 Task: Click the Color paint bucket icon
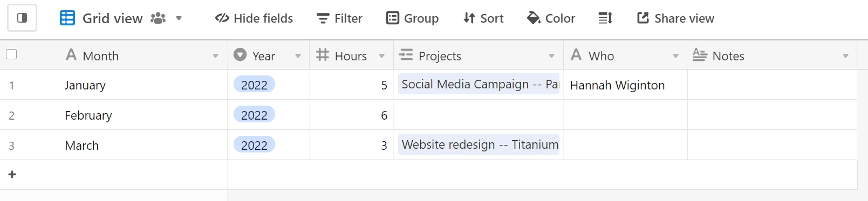point(534,18)
